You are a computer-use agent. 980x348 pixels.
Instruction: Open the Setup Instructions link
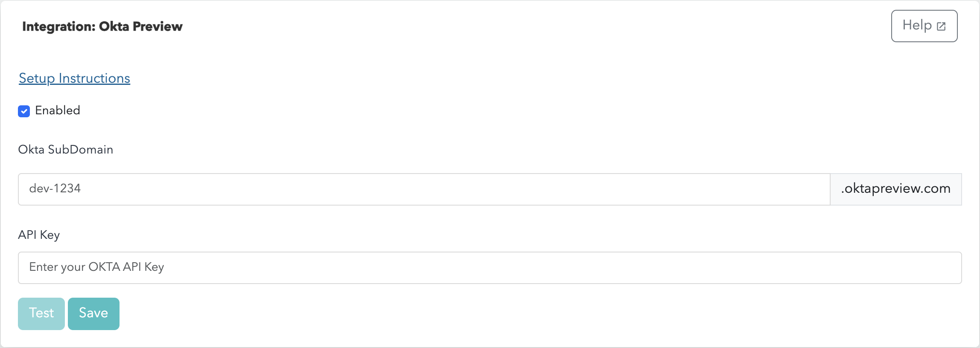pos(74,78)
